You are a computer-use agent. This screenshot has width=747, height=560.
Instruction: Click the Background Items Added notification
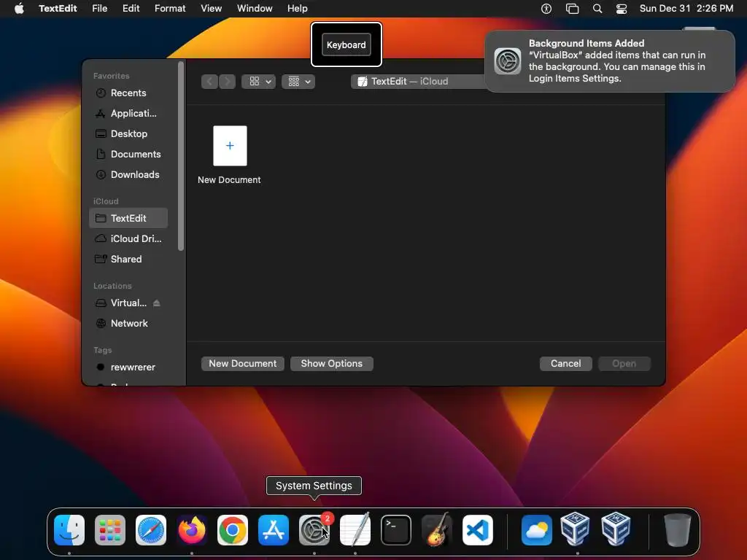point(610,61)
